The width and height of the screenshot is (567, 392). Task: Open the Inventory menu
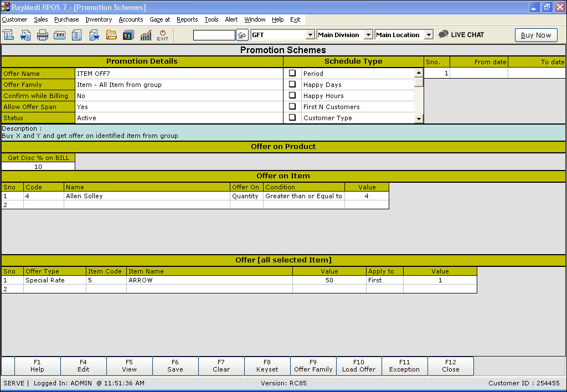click(x=99, y=19)
